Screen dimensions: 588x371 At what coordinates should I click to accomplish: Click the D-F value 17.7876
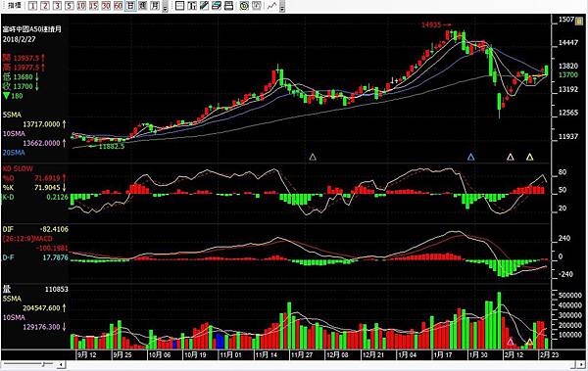[x=56, y=257]
